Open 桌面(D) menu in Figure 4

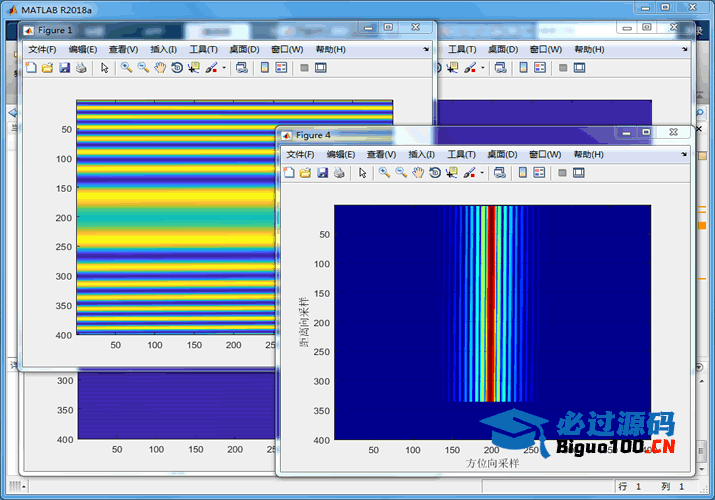502,155
